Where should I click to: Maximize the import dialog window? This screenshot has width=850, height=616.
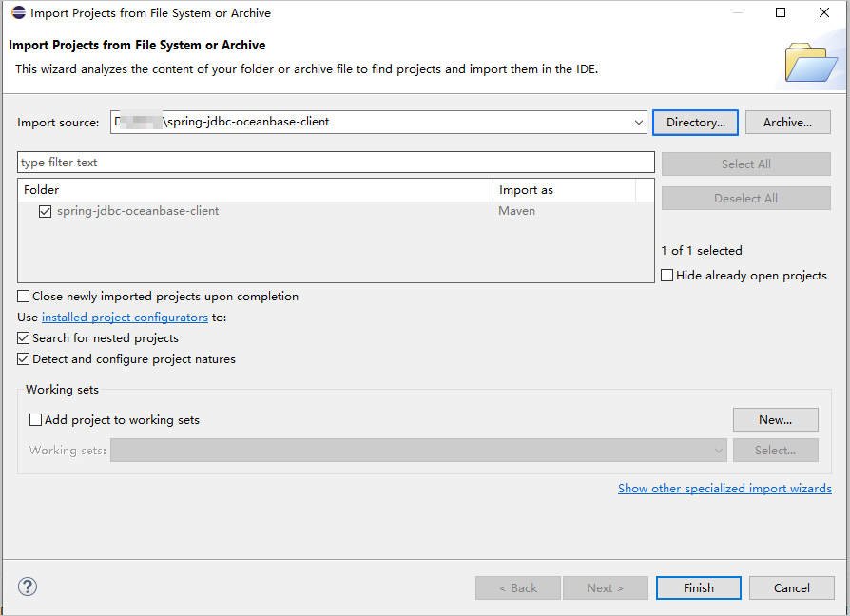[x=781, y=13]
